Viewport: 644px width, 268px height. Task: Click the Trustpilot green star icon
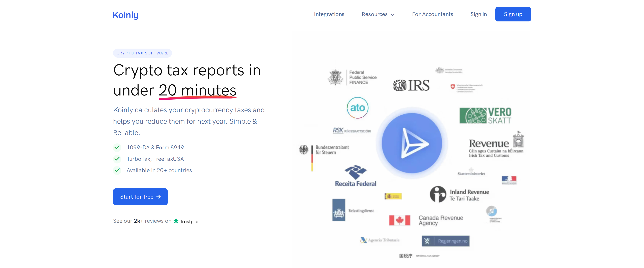(x=176, y=221)
